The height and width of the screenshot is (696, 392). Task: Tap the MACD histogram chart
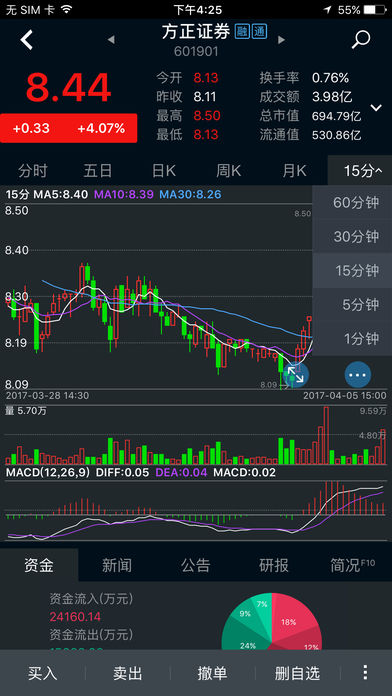point(196,510)
